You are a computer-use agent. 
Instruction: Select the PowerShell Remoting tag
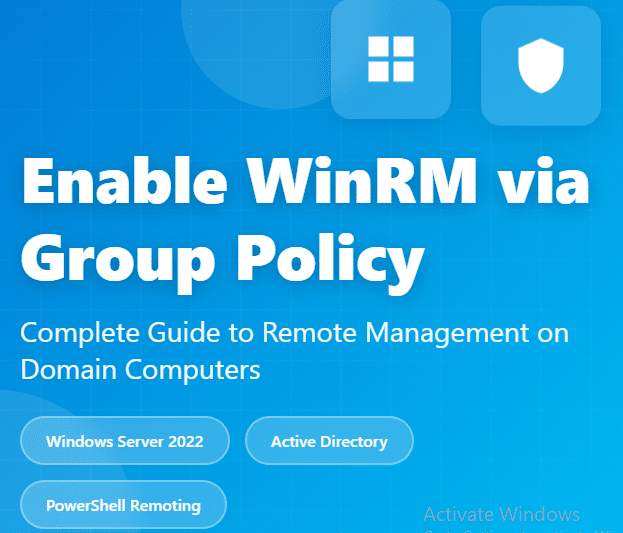pyautogui.click(x=123, y=505)
